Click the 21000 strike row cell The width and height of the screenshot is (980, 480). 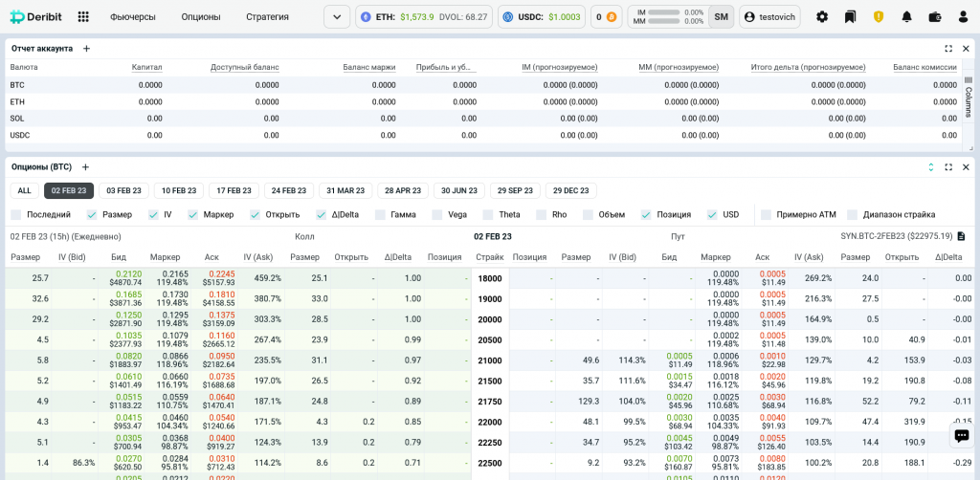tap(489, 360)
